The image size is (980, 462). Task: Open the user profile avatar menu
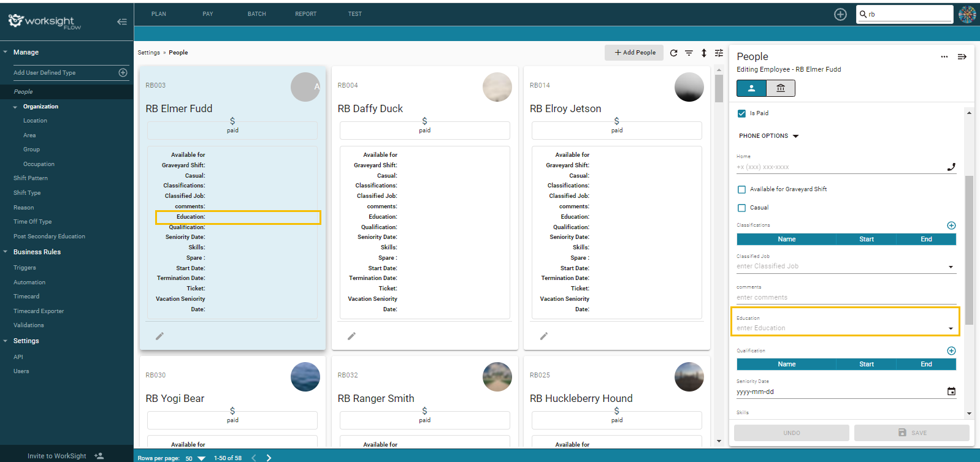(x=967, y=14)
